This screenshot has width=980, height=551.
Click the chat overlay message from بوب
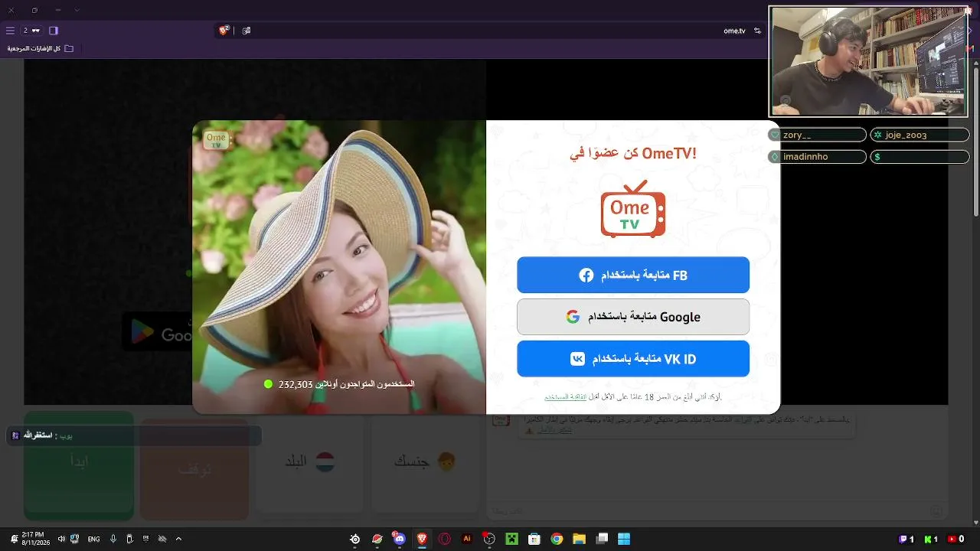pyautogui.click(x=134, y=435)
